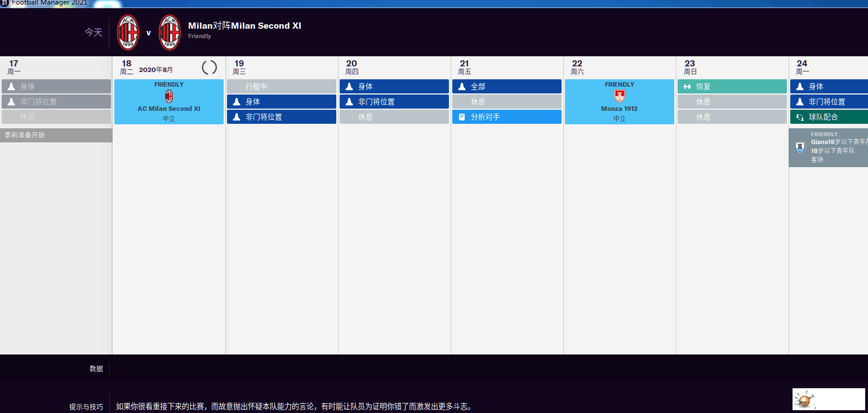
Task: Open the Monza 1912 friendly card
Action: point(620,102)
